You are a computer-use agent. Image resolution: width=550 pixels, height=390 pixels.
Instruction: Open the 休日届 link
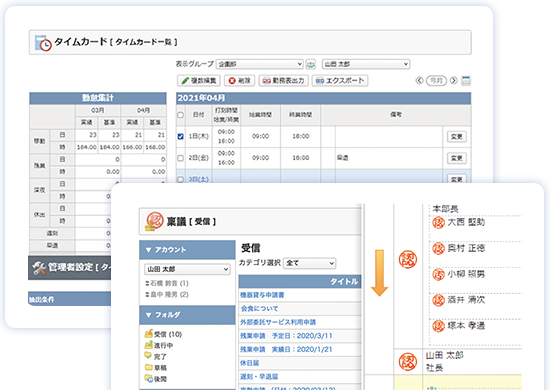(249, 363)
